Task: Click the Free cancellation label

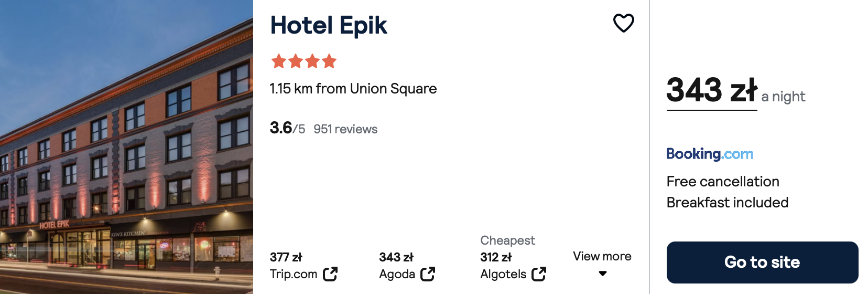Action: (x=723, y=182)
